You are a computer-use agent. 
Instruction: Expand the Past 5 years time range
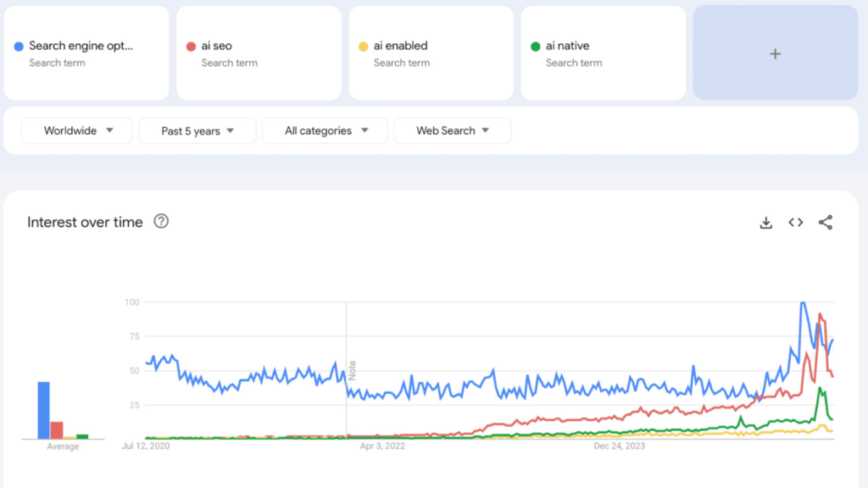click(197, 130)
